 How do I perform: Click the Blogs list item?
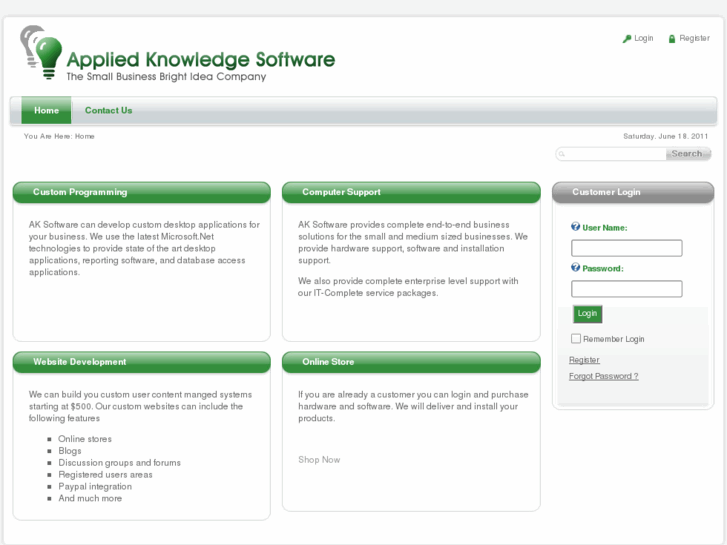click(70, 451)
